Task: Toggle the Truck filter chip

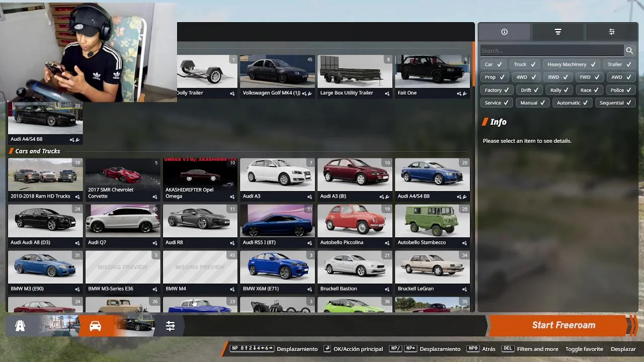Action: 524,64
